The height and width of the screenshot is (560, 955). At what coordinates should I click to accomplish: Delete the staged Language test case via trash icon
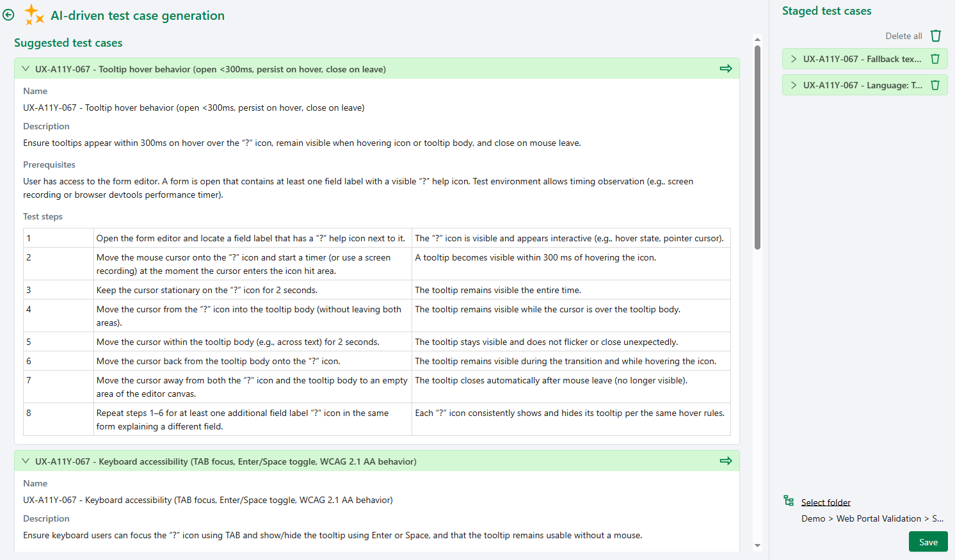pyautogui.click(x=935, y=84)
